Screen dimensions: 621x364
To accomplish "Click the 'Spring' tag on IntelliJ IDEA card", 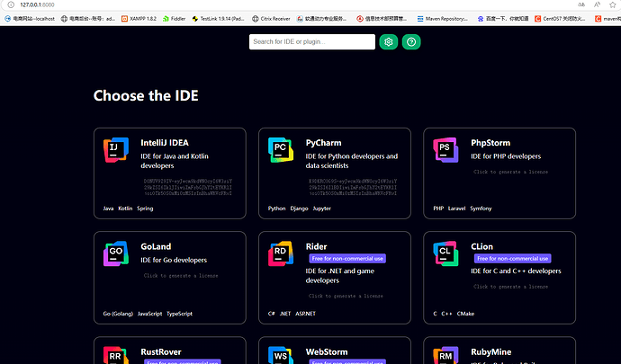I will tap(145, 209).
